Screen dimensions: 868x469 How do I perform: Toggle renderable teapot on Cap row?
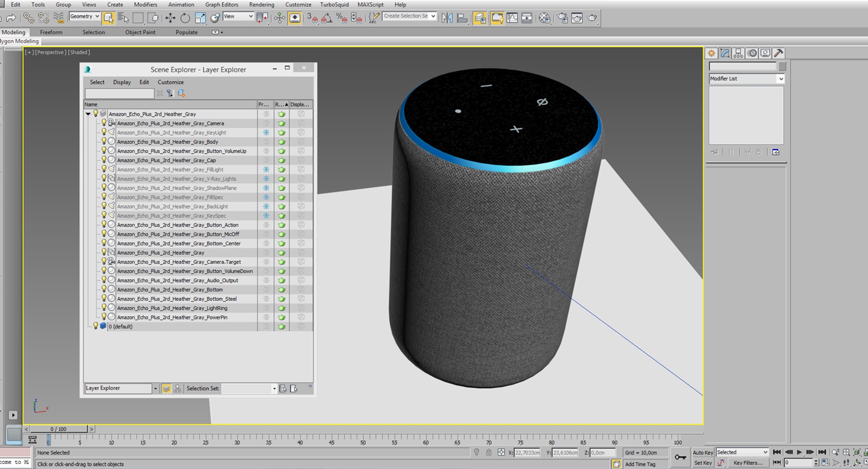click(282, 160)
